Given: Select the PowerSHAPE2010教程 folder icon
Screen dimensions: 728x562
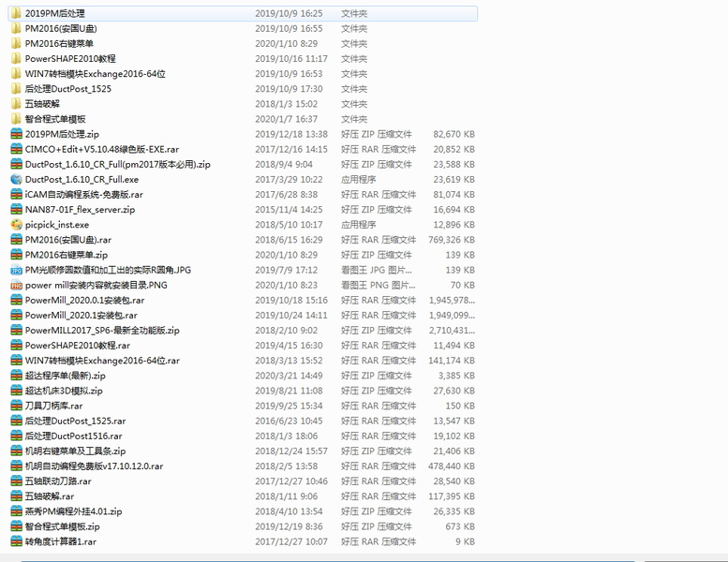Looking at the screenshot, I should pos(16,58).
